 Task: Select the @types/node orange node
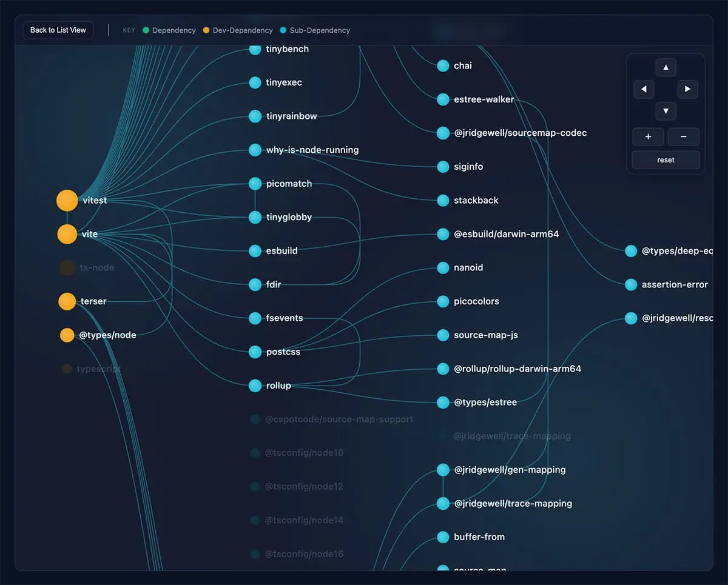tap(67, 335)
